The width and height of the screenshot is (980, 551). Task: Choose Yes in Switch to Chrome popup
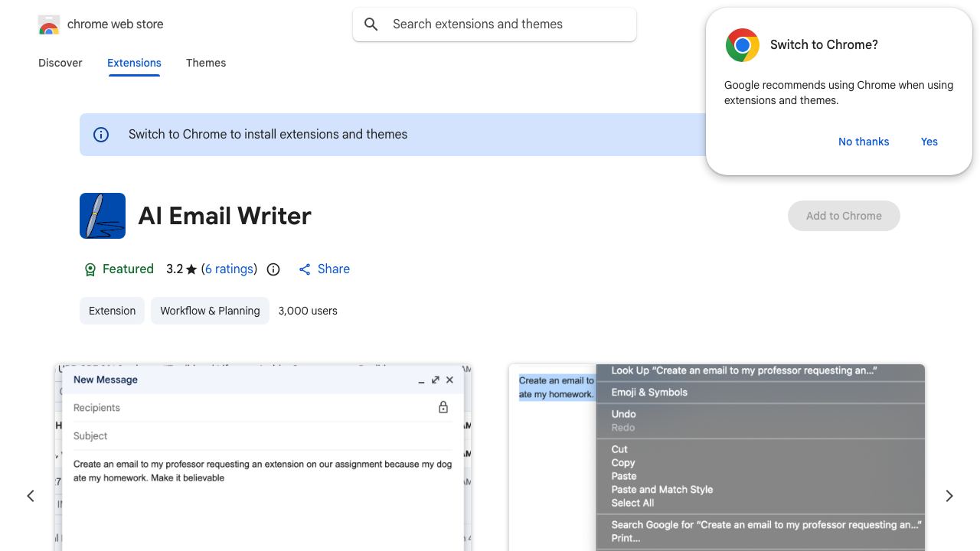pyautogui.click(x=929, y=142)
